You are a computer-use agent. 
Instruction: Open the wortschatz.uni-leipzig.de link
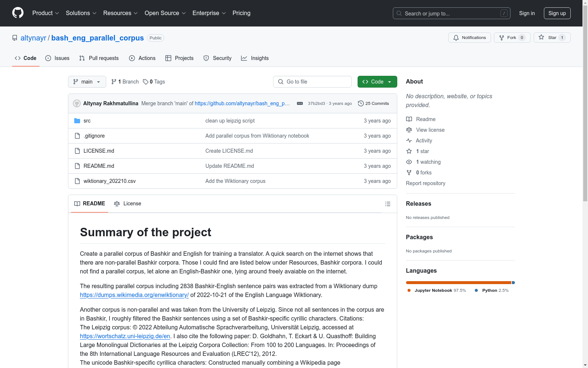125,336
